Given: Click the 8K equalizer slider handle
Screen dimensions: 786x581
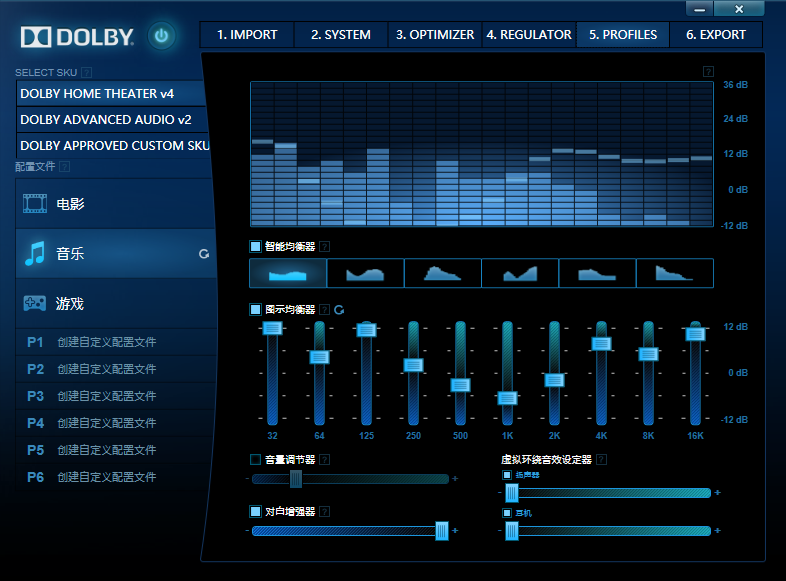Looking at the screenshot, I should click(648, 354).
